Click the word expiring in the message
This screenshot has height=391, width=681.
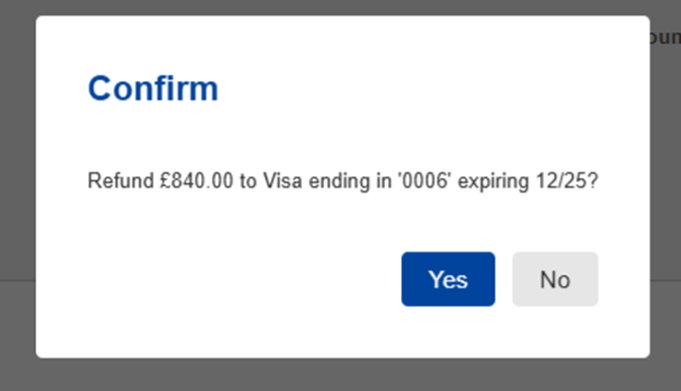point(493,182)
